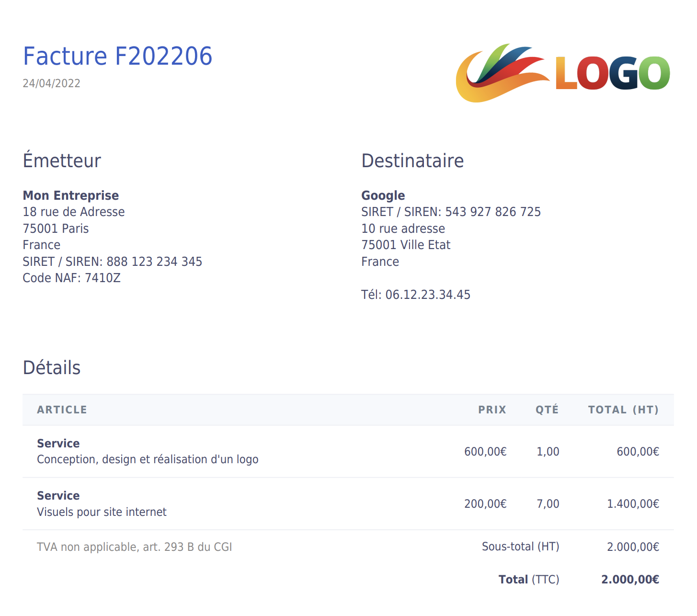Click the Code NAF 7410Z line
The image size is (697, 616).
pyautogui.click(x=72, y=278)
